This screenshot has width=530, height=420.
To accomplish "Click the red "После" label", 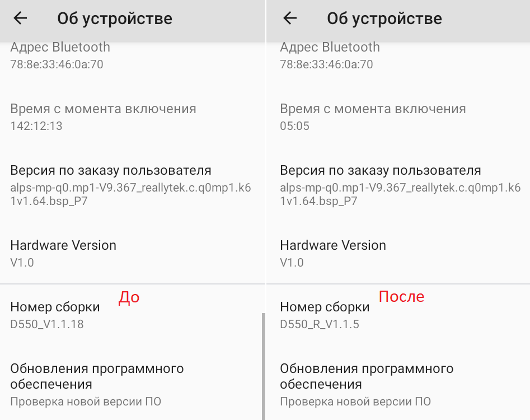I will click(401, 296).
